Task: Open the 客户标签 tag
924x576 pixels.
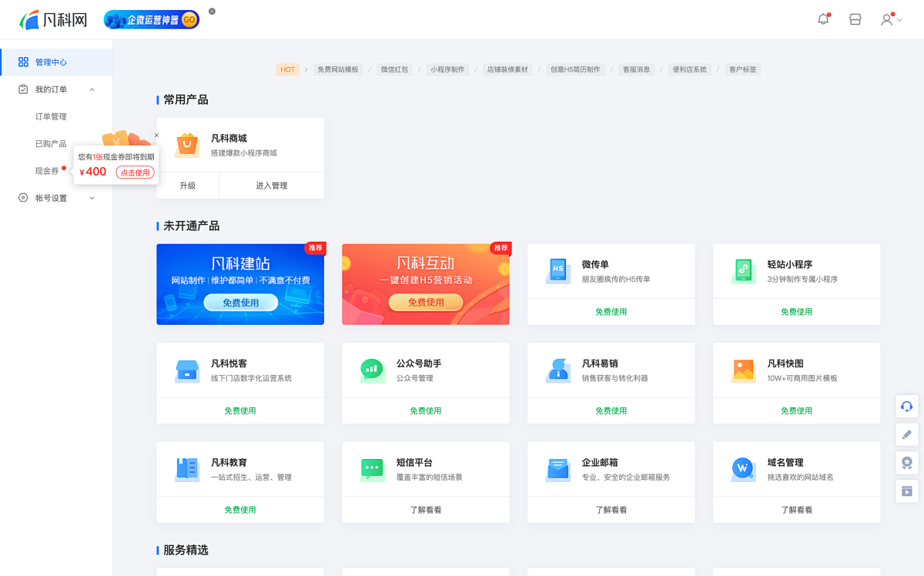Action: coord(743,69)
